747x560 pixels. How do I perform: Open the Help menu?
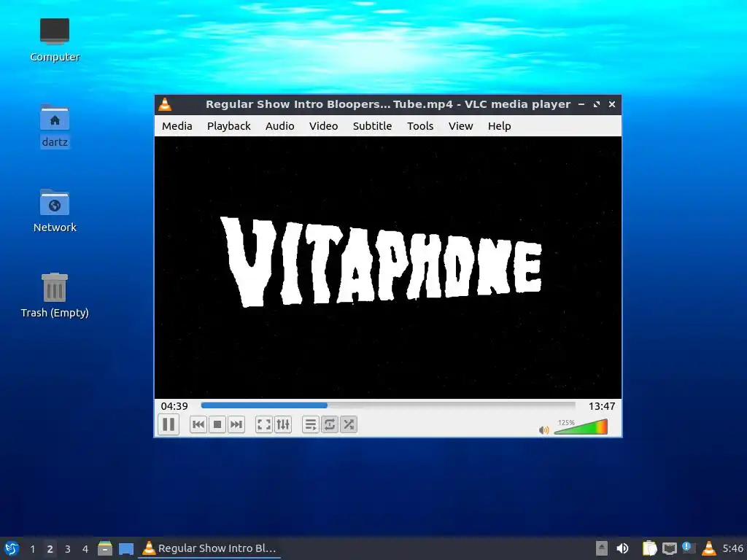click(499, 126)
